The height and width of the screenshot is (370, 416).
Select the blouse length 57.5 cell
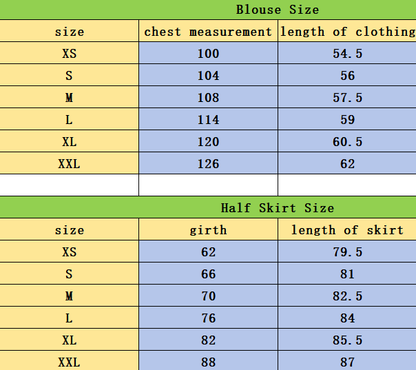(x=347, y=97)
